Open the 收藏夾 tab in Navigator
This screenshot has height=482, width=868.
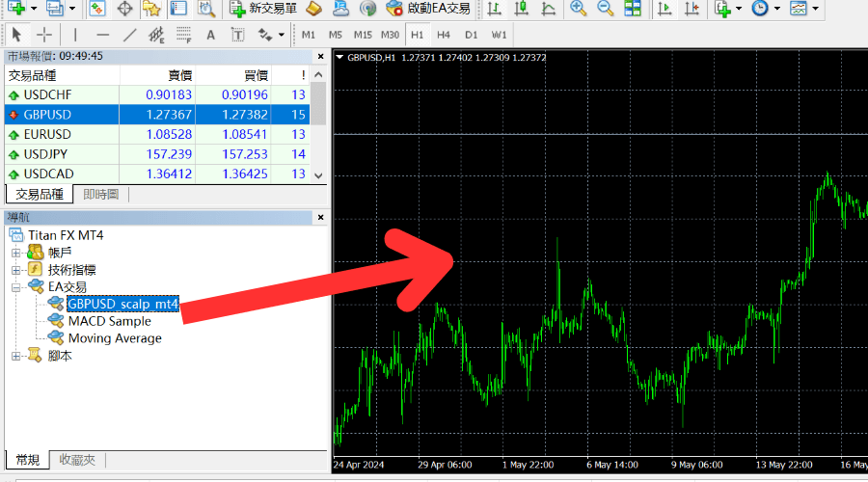(x=77, y=460)
